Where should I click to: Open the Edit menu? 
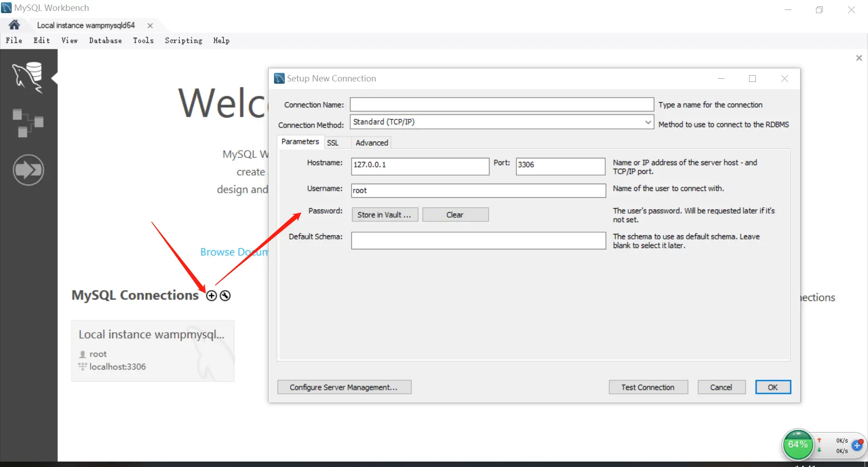click(42, 40)
